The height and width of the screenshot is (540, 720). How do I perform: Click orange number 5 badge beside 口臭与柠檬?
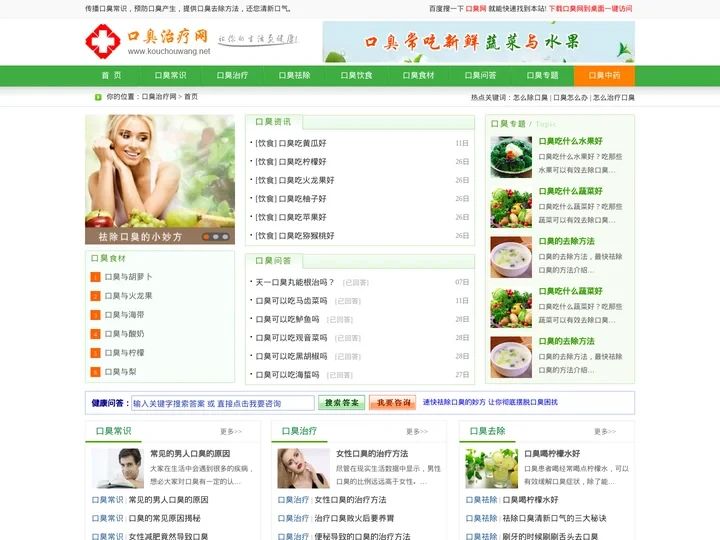click(95, 353)
